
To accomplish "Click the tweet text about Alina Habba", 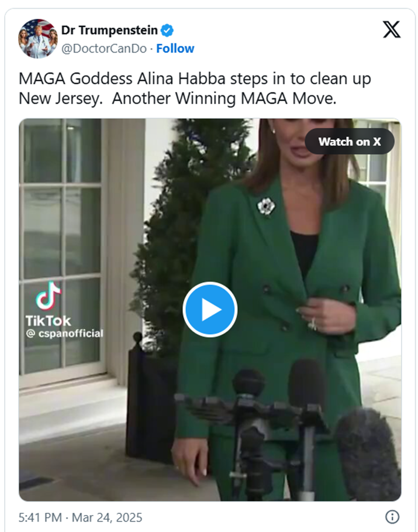I will tap(195, 88).
